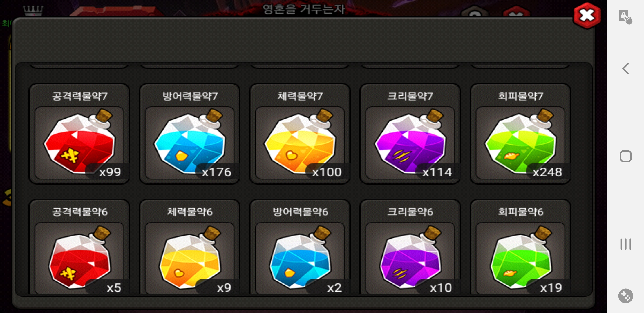Open the game controller tools icon

pyautogui.click(x=625, y=296)
